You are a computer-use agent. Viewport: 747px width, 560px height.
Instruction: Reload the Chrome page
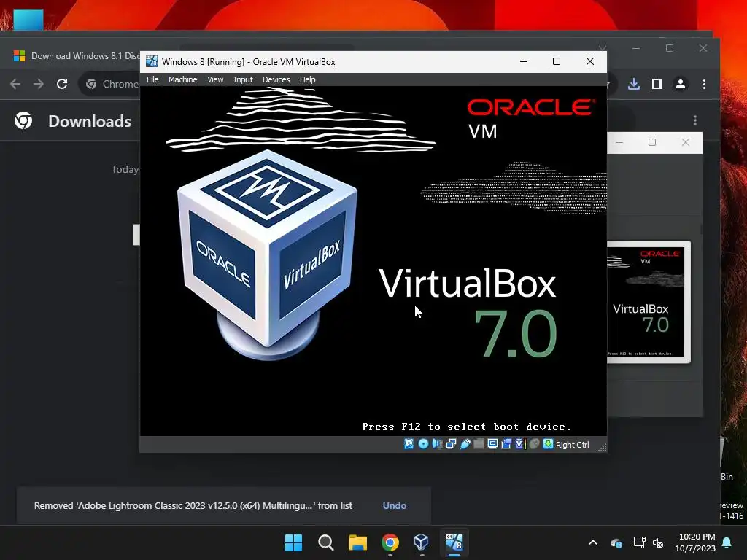[62, 85]
